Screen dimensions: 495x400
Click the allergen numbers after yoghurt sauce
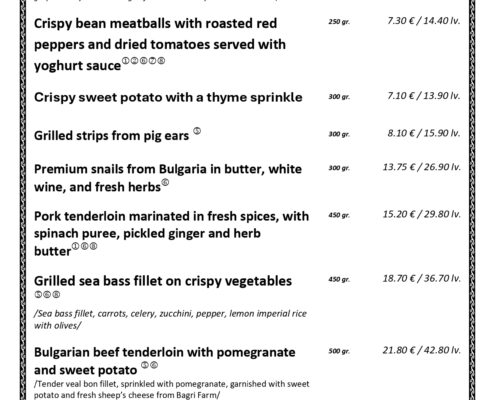coord(143,61)
